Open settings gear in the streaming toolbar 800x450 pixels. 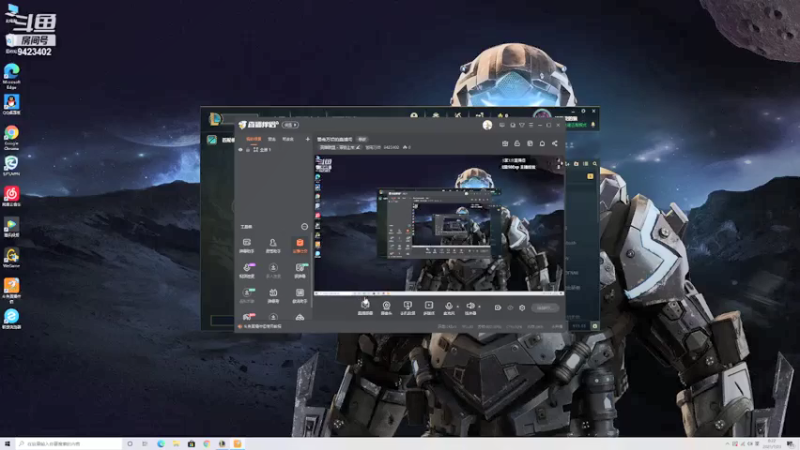[522, 308]
